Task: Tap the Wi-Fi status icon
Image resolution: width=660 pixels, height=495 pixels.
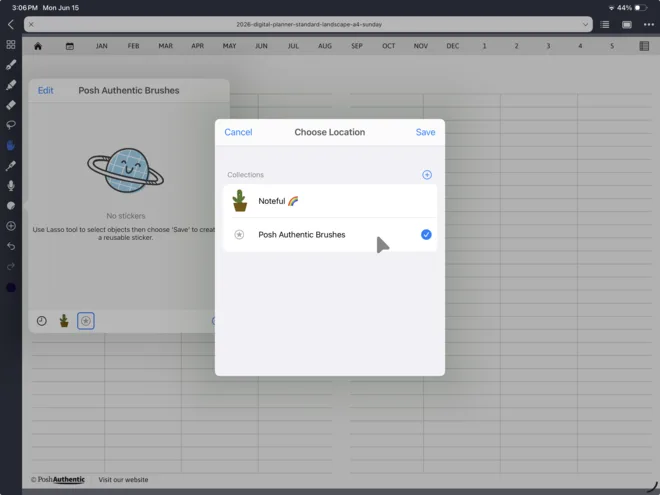Action: (612, 8)
